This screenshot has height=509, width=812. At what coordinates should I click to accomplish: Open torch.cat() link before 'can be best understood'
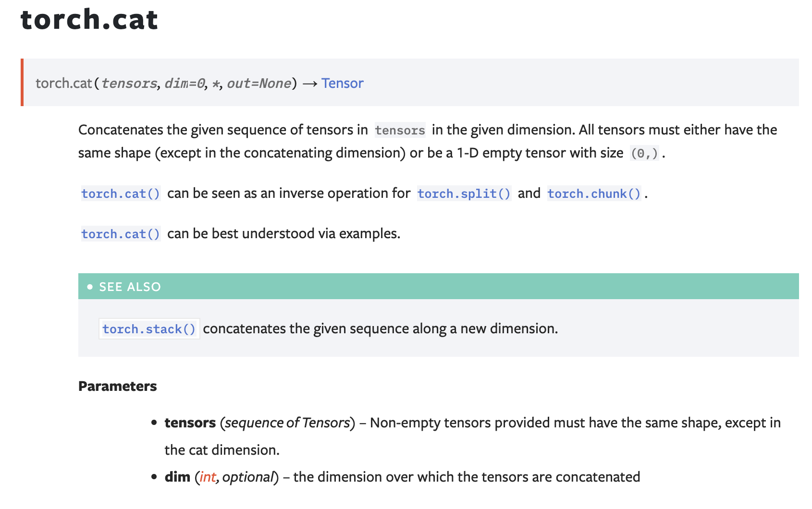121,234
